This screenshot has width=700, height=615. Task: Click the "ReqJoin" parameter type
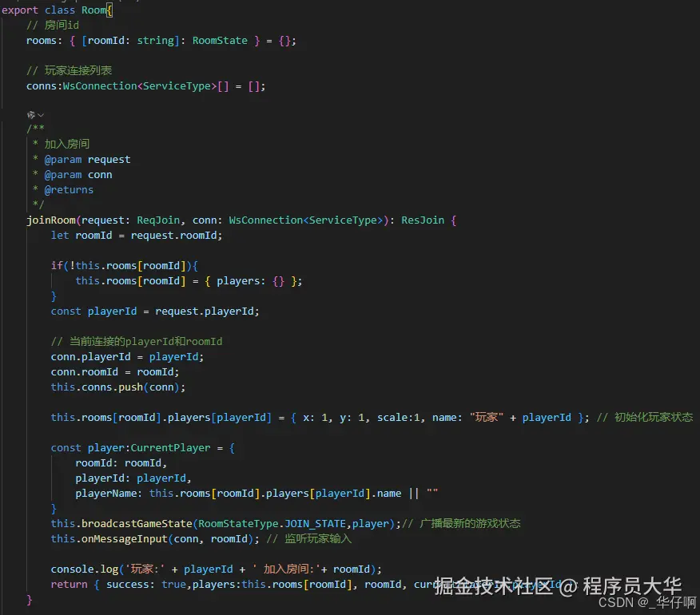tap(158, 220)
